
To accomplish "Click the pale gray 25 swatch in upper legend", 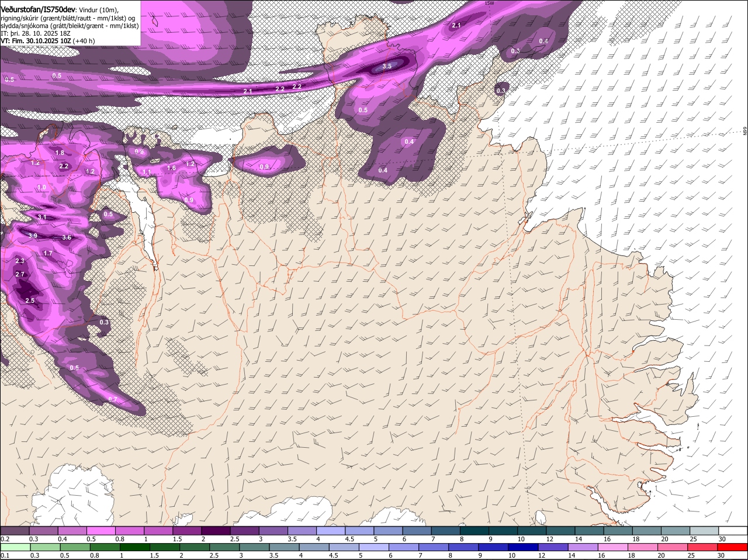I will [704, 530].
